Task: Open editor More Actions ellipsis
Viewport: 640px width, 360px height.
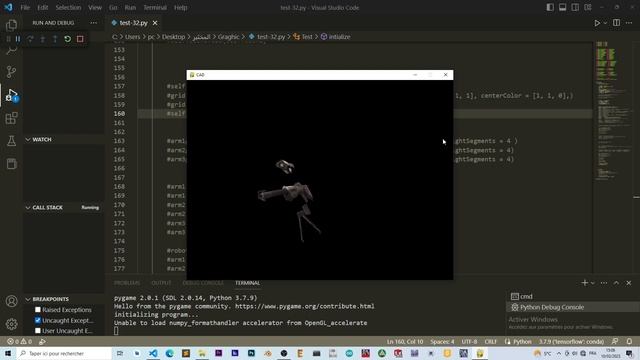Action: point(629,23)
